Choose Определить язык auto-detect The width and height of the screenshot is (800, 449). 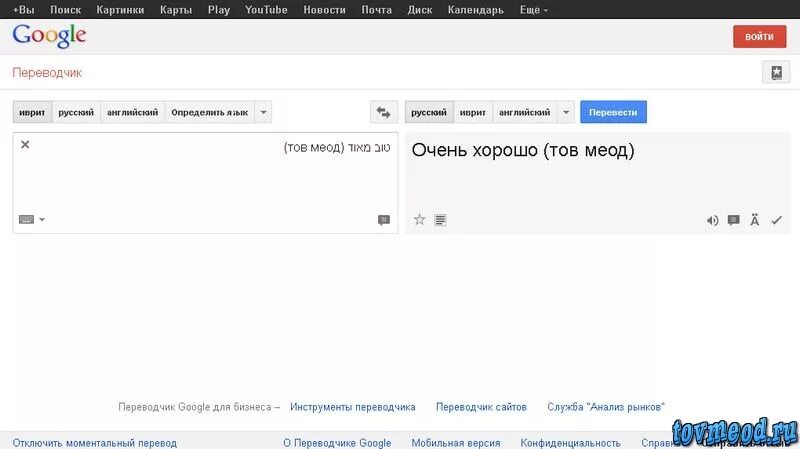[x=210, y=112]
